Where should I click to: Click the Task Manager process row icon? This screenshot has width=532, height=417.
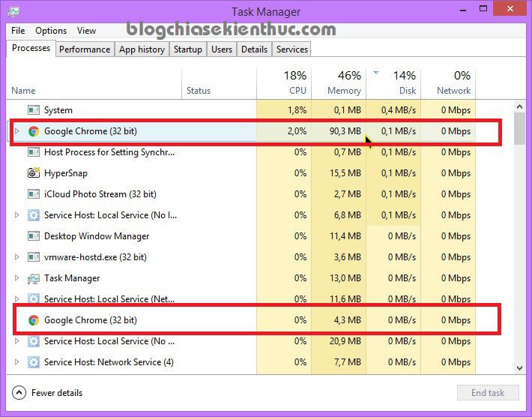[34, 278]
